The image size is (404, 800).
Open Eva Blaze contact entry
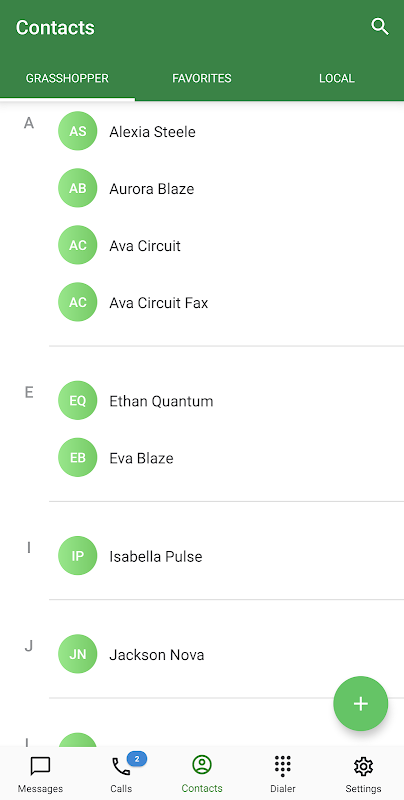[226, 458]
